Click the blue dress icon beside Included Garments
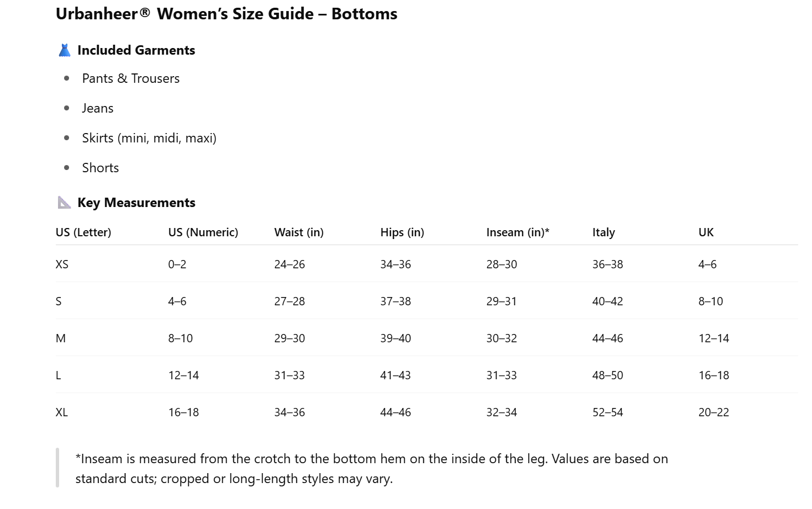 pos(65,50)
